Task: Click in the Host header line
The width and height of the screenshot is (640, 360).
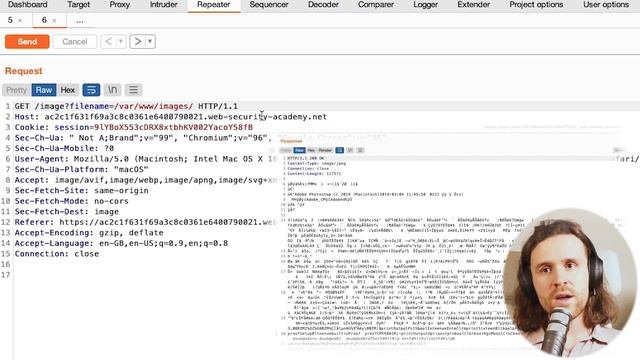Action: click(171, 117)
